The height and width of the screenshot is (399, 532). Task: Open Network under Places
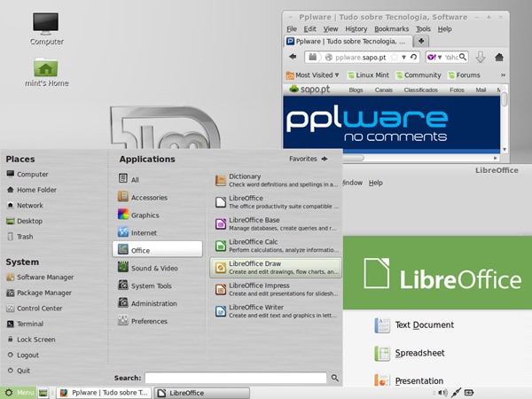(25, 206)
